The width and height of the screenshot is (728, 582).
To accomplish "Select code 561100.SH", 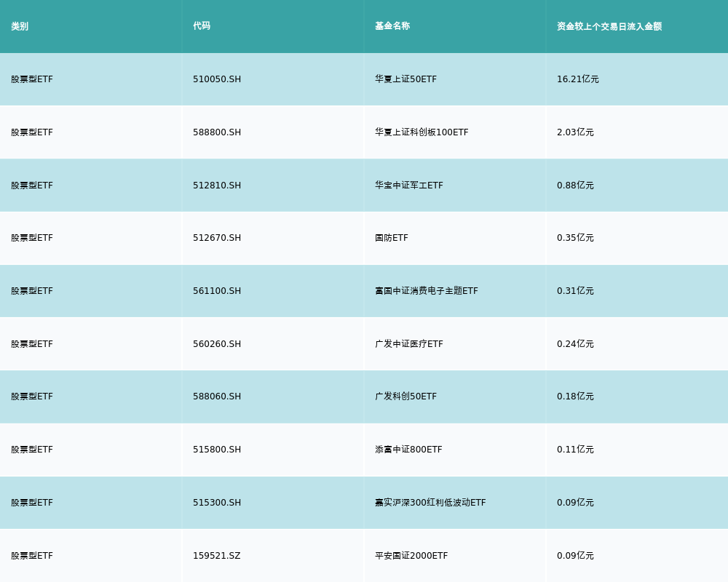I will (217, 291).
